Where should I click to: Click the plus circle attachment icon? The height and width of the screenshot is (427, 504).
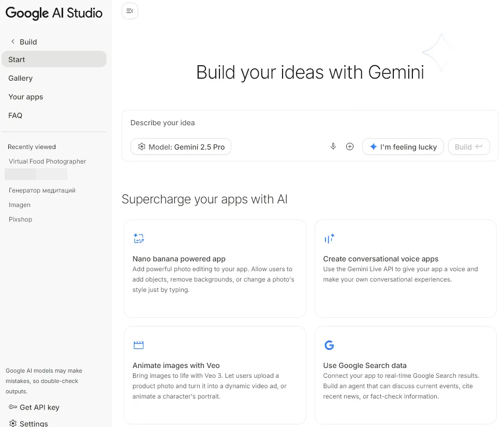click(350, 146)
